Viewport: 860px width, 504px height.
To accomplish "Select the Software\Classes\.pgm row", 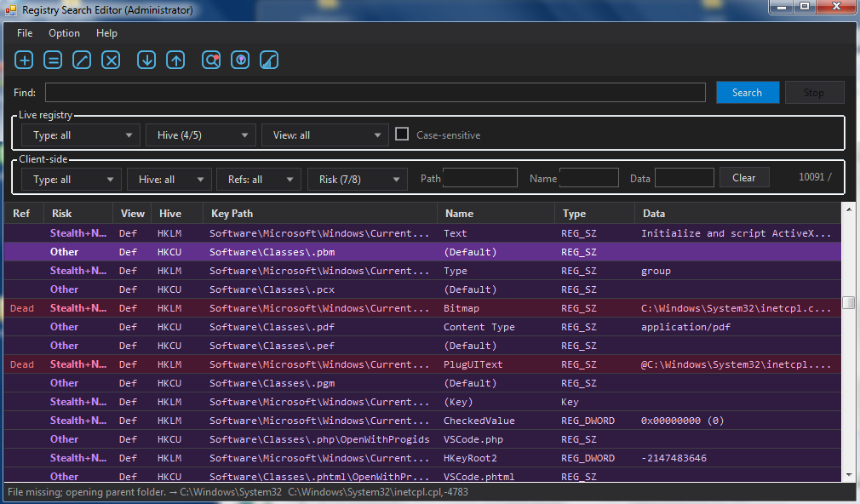I will [x=423, y=383].
